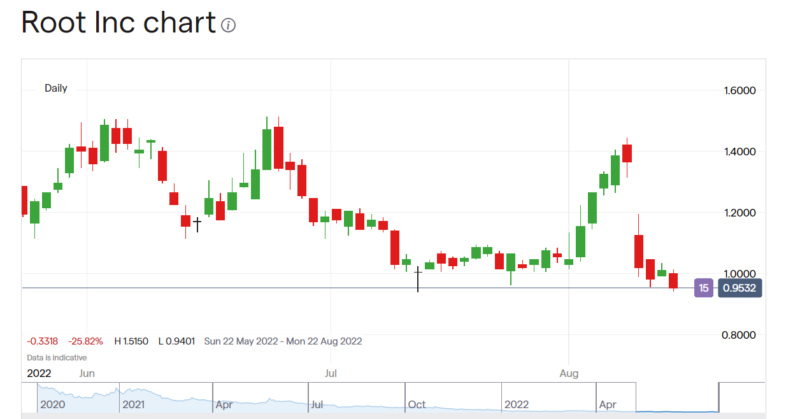Click the L 0.9401 low value

[x=177, y=341]
